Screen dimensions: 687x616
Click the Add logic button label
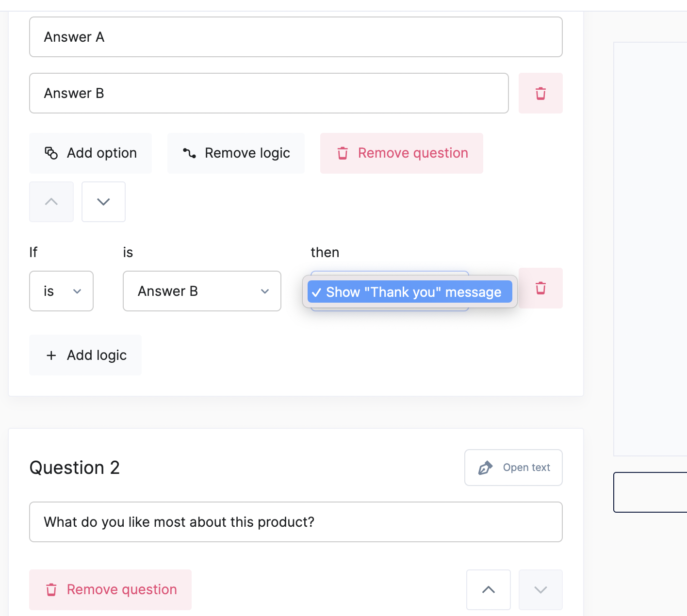[97, 356]
